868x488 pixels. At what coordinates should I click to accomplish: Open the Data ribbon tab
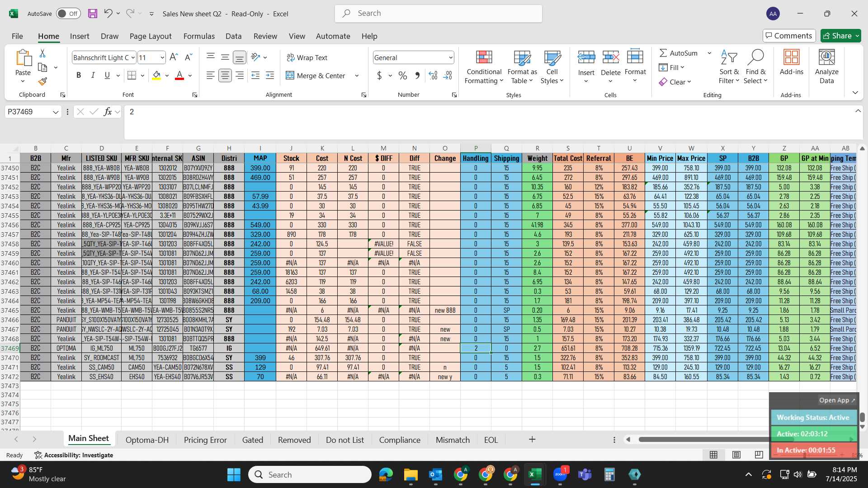[233, 36]
